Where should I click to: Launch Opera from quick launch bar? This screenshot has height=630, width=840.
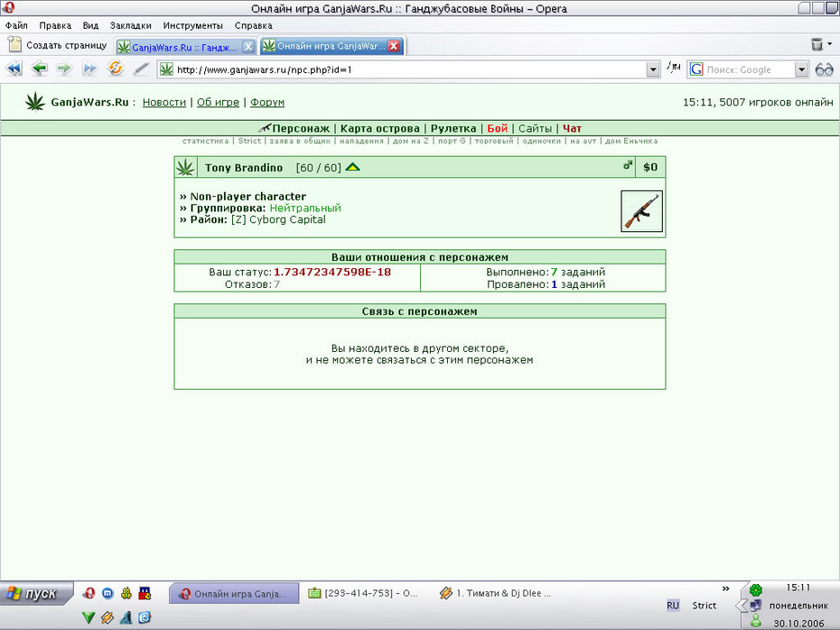(x=89, y=593)
